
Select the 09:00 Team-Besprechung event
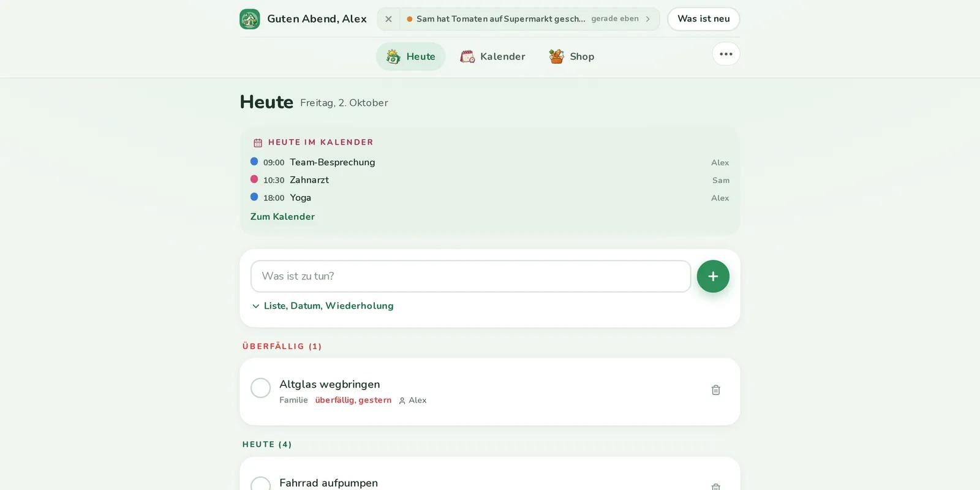490,162
